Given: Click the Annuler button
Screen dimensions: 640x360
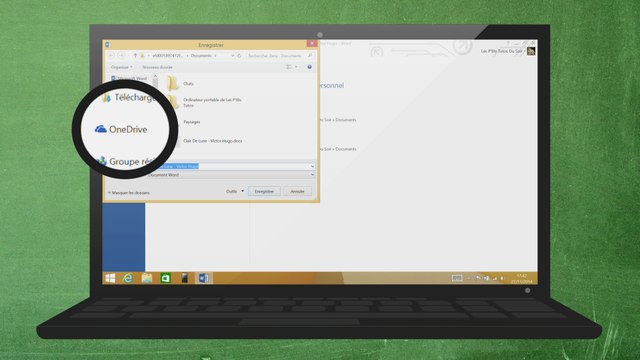Looking at the screenshot, I should point(297,191).
